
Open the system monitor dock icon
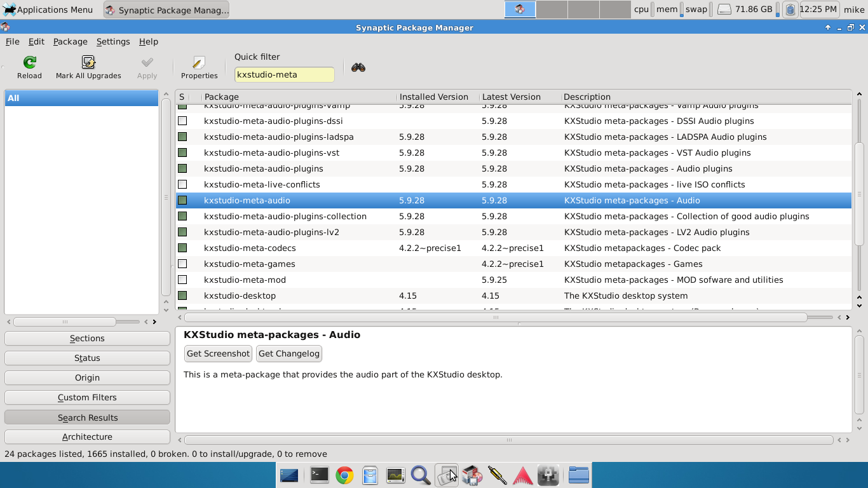tap(395, 475)
